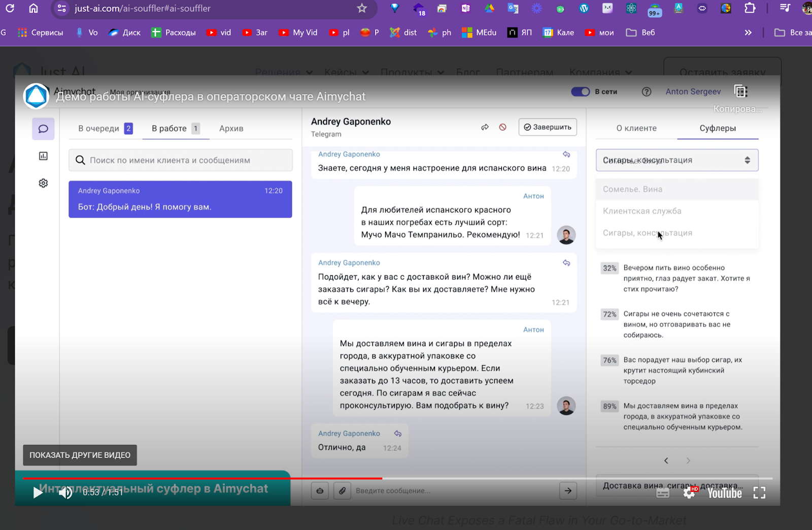
Task: Select the 89% suggested reply
Action: [x=677, y=416]
